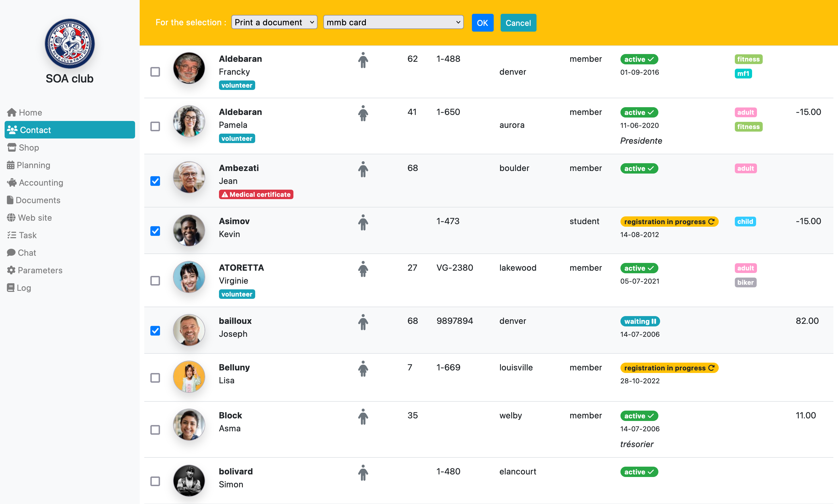The width and height of the screenshot is (838, 504).
Task: Click the Web site globe icon
Action: (x=11, y=218)
